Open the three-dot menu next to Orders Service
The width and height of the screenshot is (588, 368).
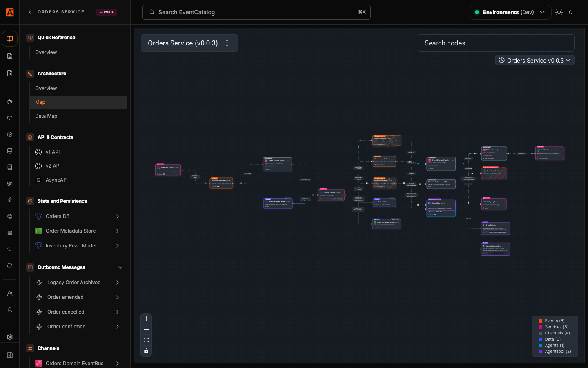(227, 43)
